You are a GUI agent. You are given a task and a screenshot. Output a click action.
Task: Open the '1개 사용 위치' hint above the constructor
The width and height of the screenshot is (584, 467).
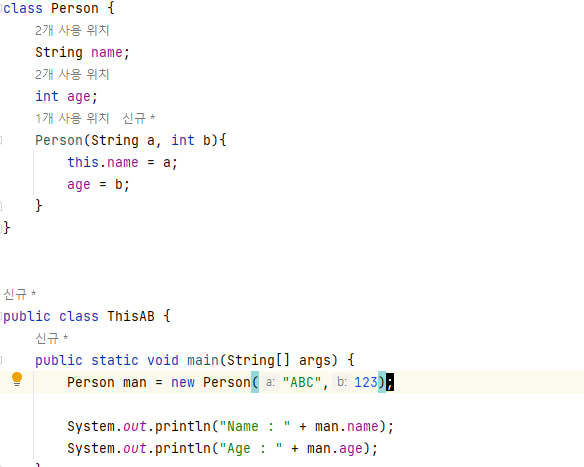pyautogui.click(x=72, y=118)
